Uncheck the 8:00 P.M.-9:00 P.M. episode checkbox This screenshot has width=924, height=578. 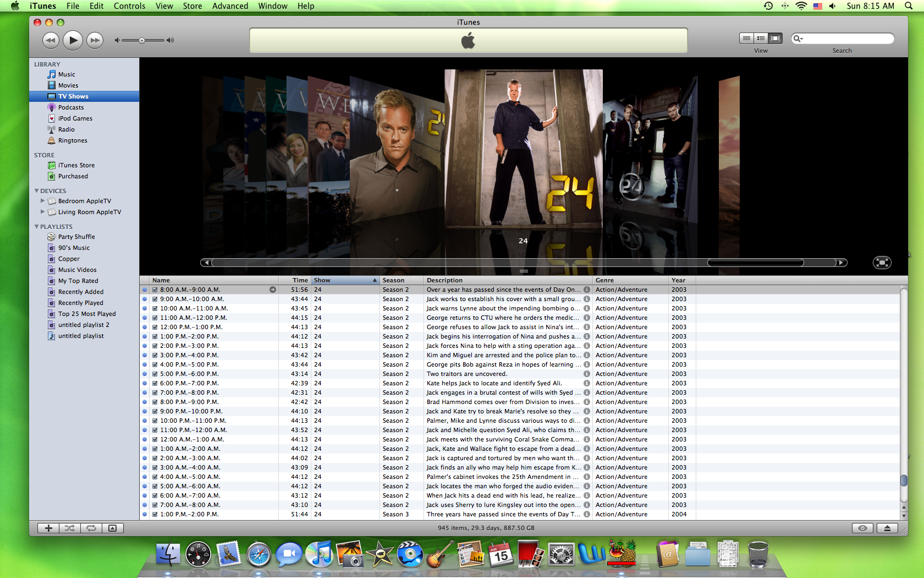coord(155,402)
